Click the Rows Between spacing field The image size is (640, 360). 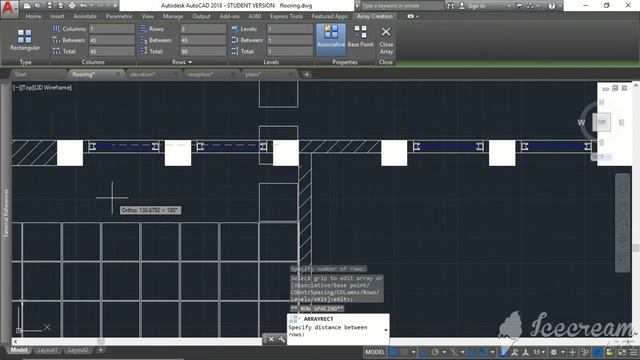pyautogui.click(x=203, y=40)
